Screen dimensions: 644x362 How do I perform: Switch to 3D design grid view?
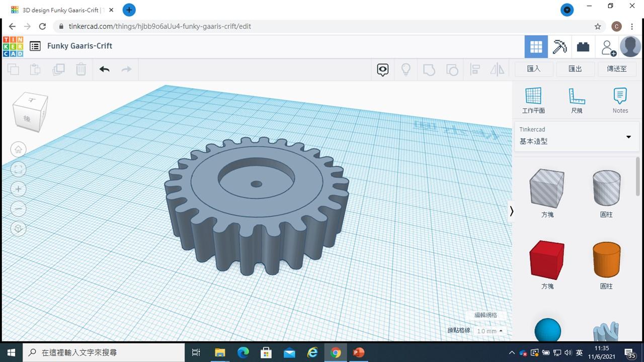click(x=536, y=47)
